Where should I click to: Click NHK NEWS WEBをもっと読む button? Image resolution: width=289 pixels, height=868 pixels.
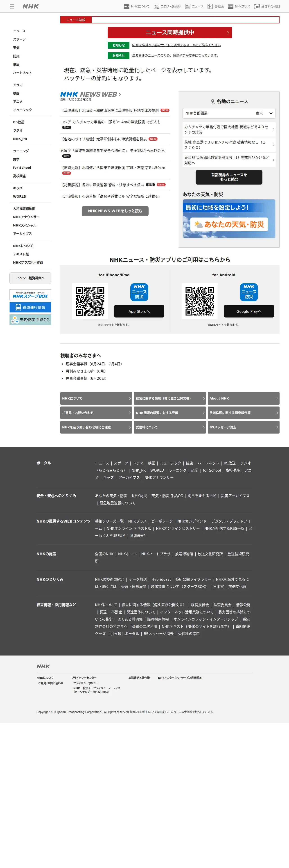[115, 211]
